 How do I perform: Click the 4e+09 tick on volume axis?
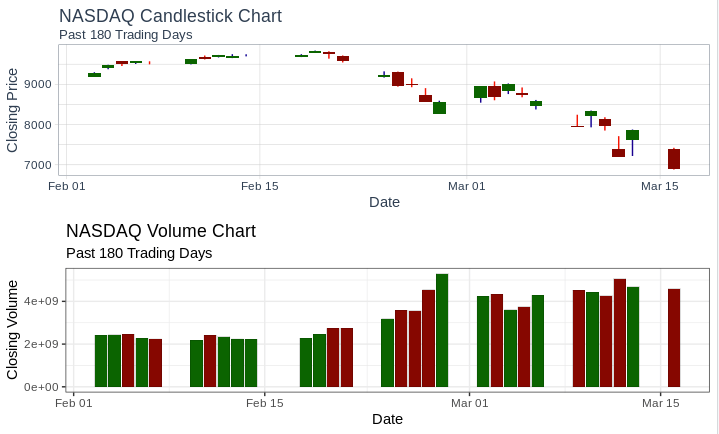point(43,301)
